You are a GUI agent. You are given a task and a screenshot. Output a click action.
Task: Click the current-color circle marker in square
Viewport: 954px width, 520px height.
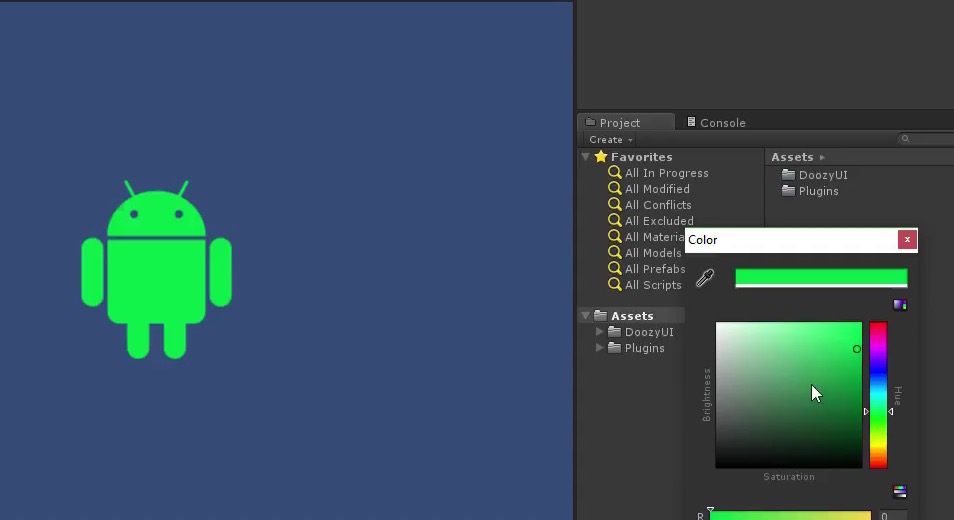tap(857, 349)
